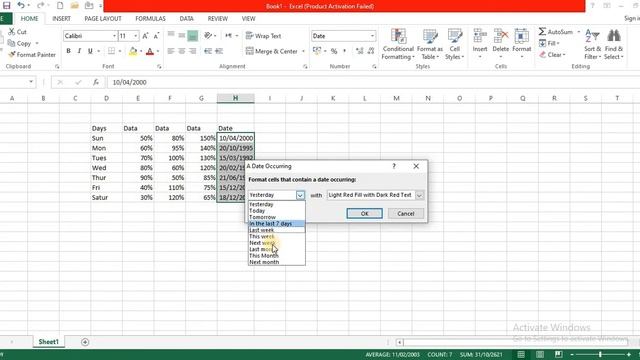Open Find & Select binoculars

point(613,44)
